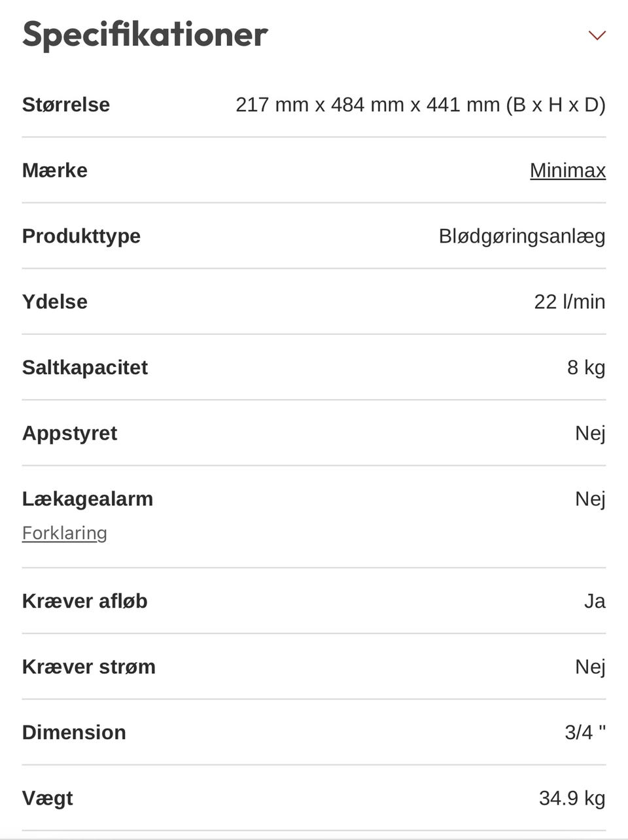628x840 pixels.
Task: Select the 22 l/min performance value
Action: [569, 302]
